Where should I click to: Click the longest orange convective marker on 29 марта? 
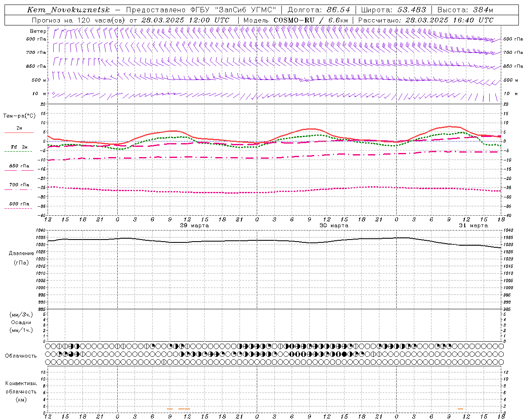(x=184, y=409)
